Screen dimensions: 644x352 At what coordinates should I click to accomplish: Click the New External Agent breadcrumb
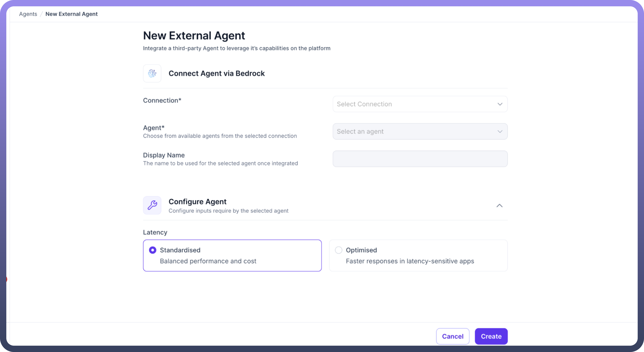pos(72,14)
